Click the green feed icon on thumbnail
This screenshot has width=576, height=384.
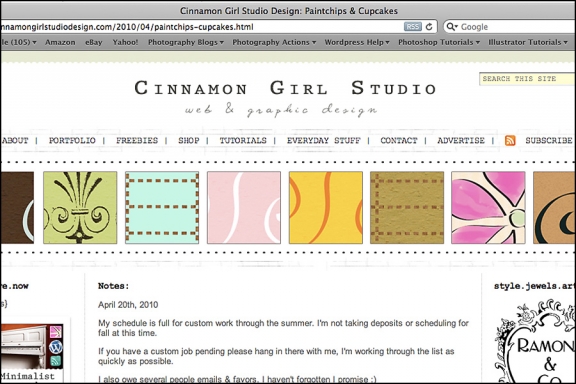coord(56,361)
